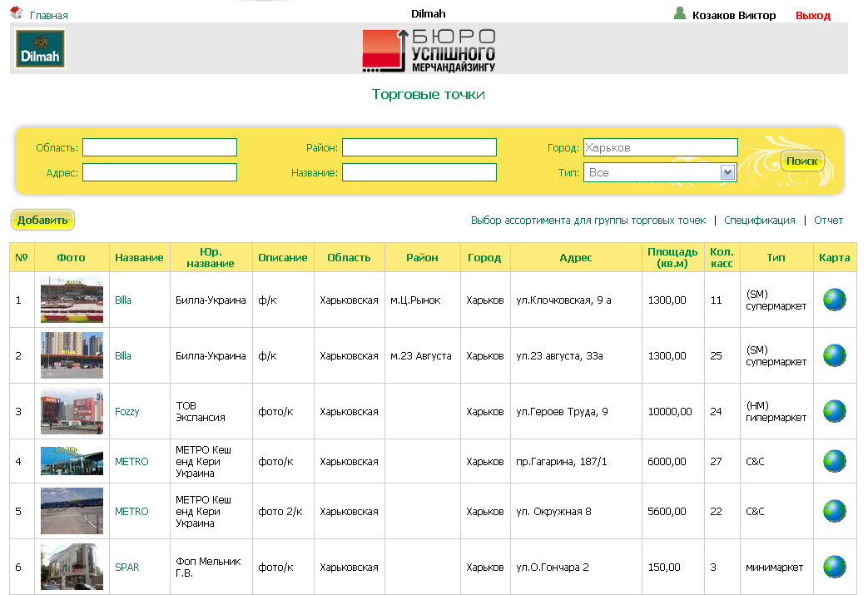Click the ТОВ Экспансия cell

211,411
